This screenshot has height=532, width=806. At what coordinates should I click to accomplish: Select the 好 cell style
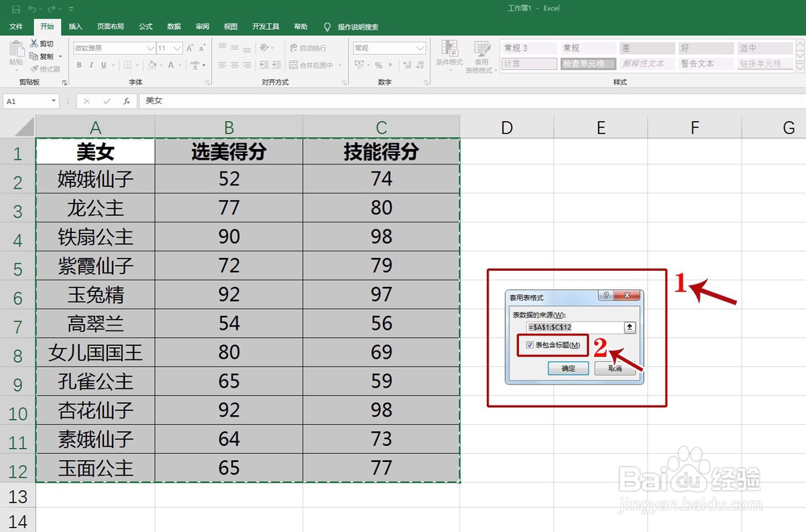(x=706, y=48)
